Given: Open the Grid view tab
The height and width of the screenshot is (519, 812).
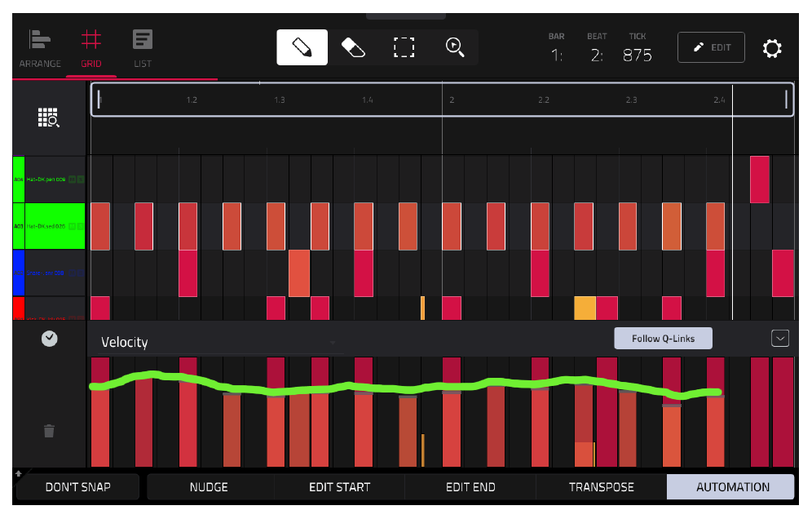Looking at the screenshot, I should (x=91, y=49).
